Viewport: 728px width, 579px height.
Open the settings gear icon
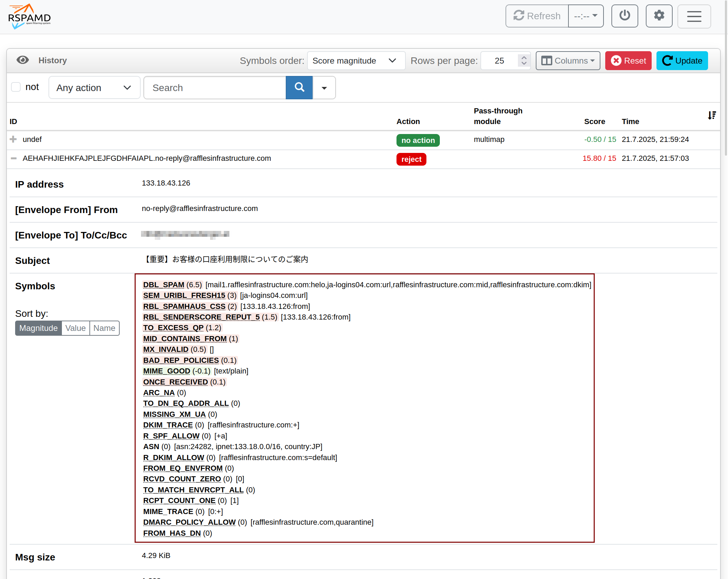(x=659, y=16)
